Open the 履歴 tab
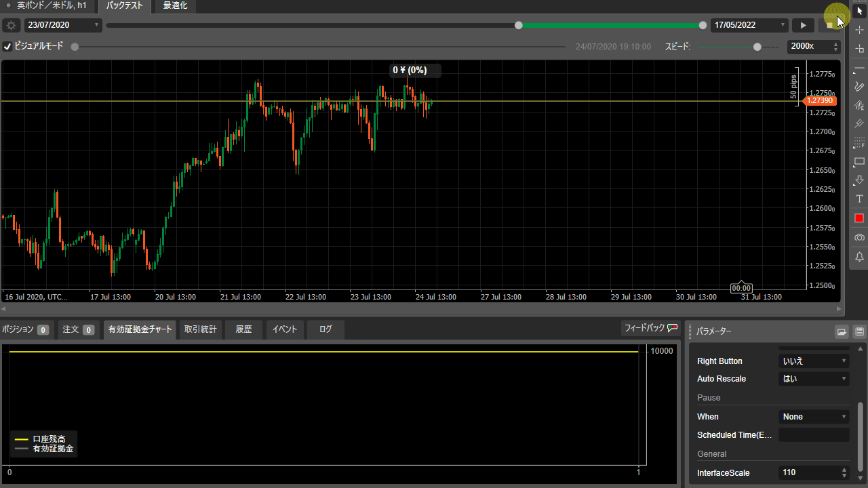 pyautogui.click(x=243, y=329)
